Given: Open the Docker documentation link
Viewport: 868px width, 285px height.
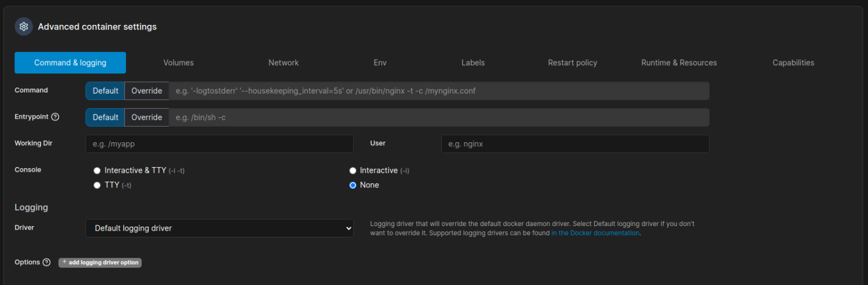Looking at the screenshot, I should (595, 233).
